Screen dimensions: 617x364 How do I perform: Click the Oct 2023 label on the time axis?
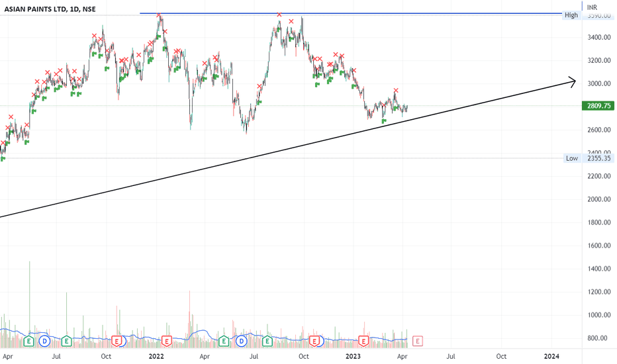pos(501,356)
